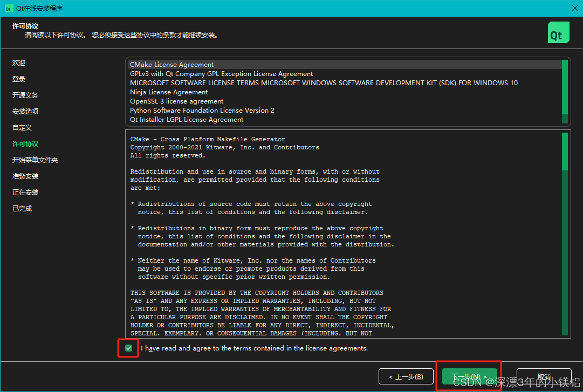Click the license list scrollbar thumb
Viewport: 583px width, 392px height.
(x=565, y=87)
